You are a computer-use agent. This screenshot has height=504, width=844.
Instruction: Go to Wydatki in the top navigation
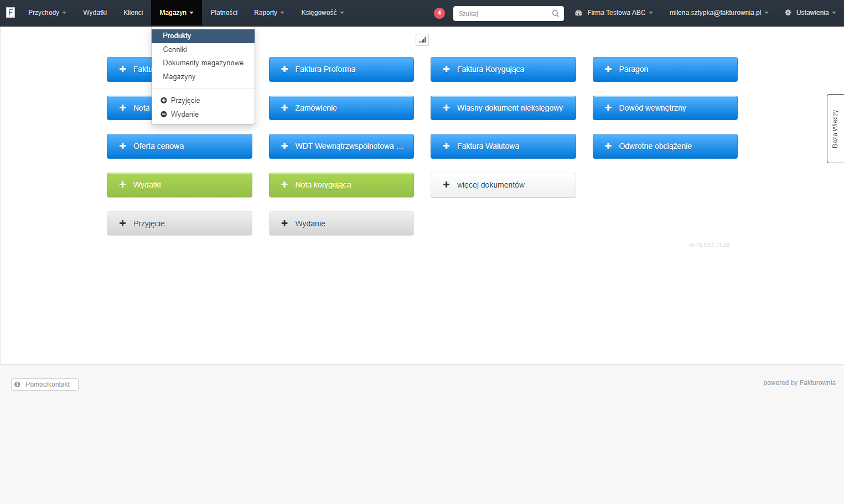(x=95, y=13)
